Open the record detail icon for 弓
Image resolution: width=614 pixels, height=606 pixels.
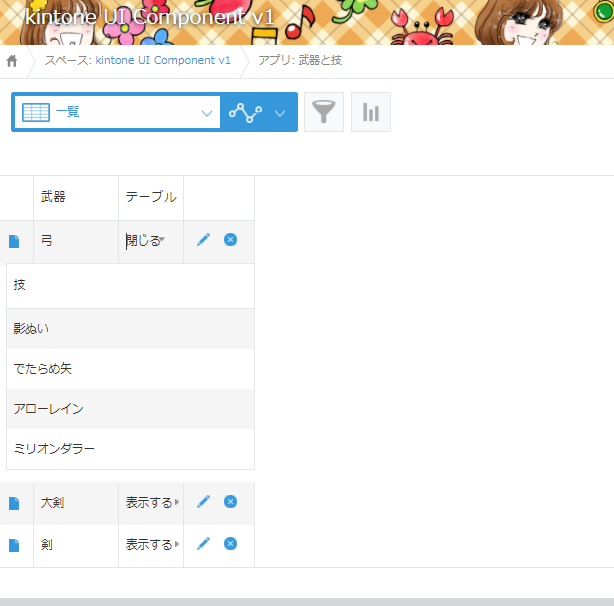click(14, 241)
